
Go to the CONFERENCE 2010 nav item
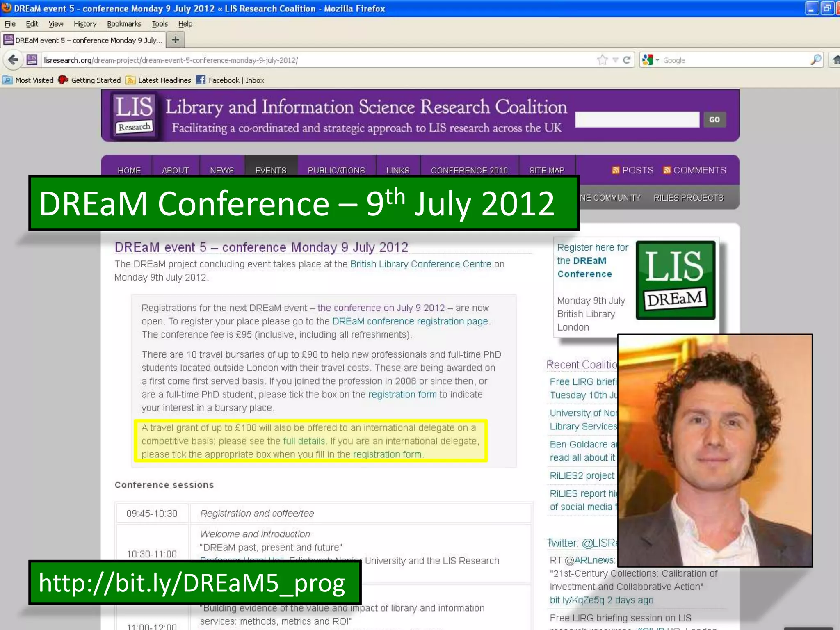point(469,170)
